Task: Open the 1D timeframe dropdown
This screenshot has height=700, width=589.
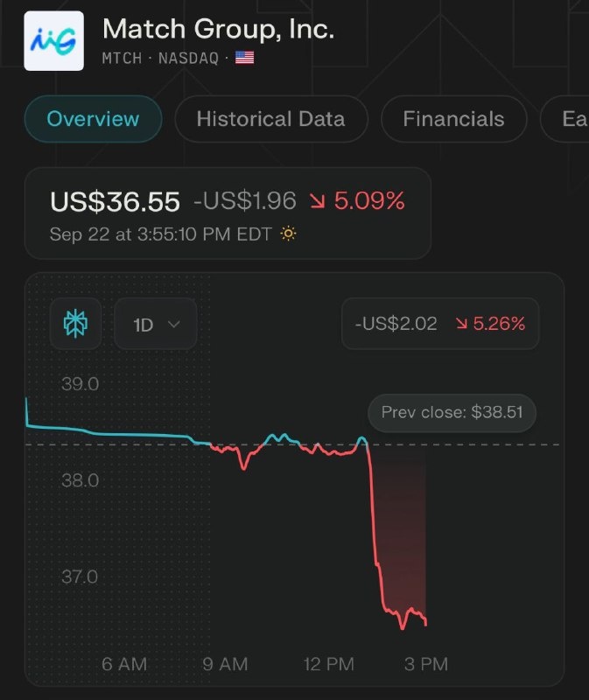Action: 156,324
